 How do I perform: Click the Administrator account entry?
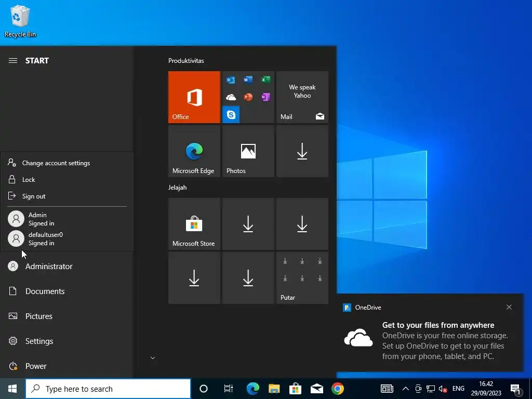pyautogui.click(x=67, y=267)
